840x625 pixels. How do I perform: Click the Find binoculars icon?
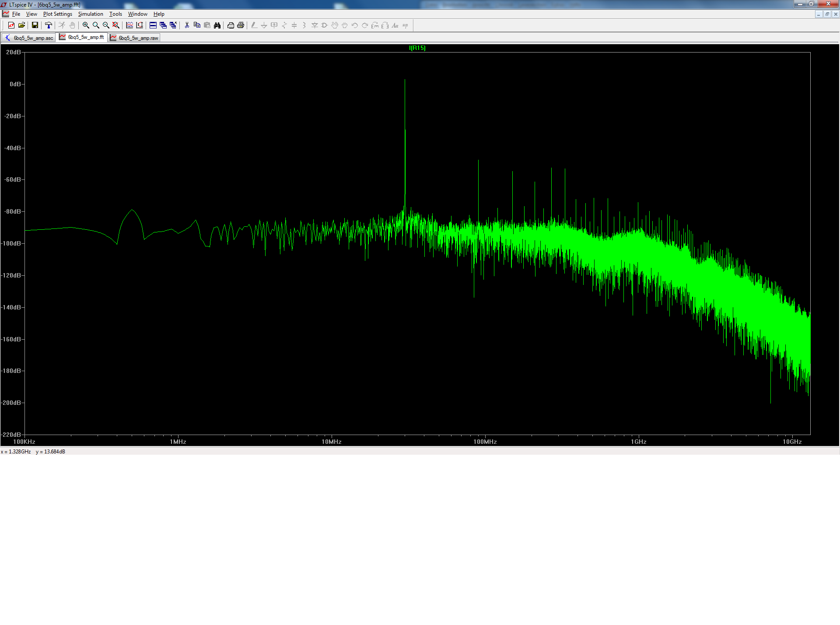[x=217, y=25]
